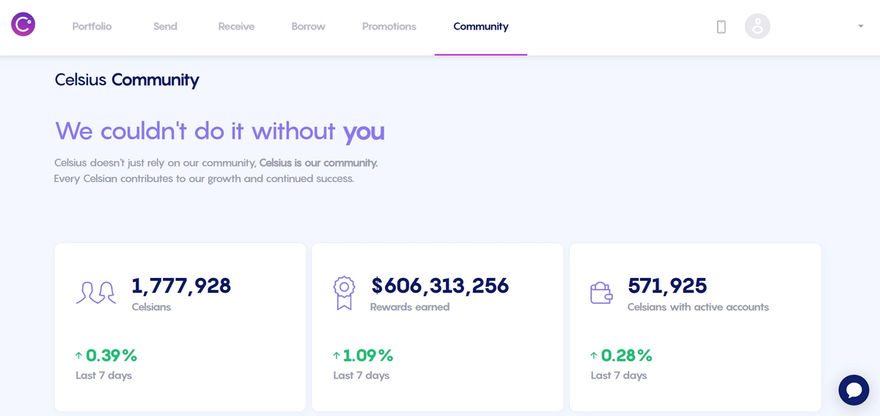This screenshot has height=416, width=880.
Task: Open the Send tab
Action: [165, 26]
